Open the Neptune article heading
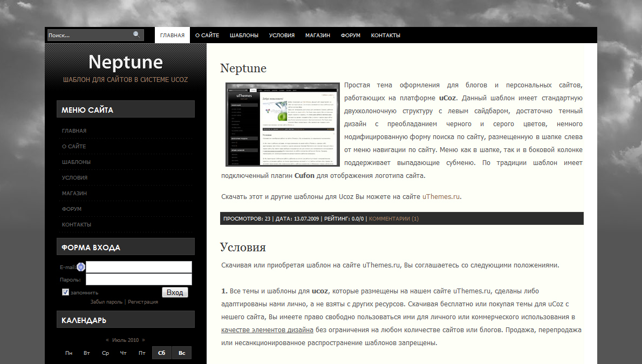642x364 pixels. point(243,68)
